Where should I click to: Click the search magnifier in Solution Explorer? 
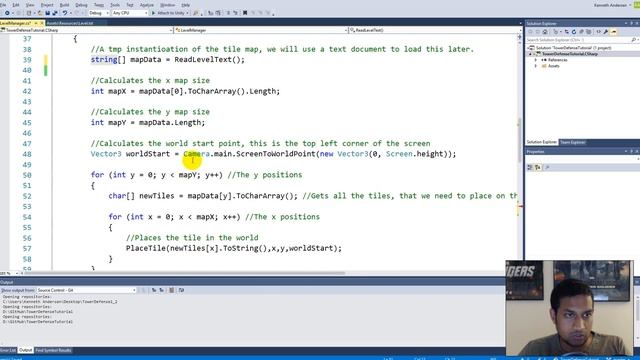633,40
